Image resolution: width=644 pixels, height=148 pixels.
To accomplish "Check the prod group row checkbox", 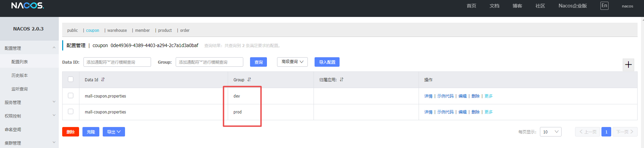I will 71,111.
